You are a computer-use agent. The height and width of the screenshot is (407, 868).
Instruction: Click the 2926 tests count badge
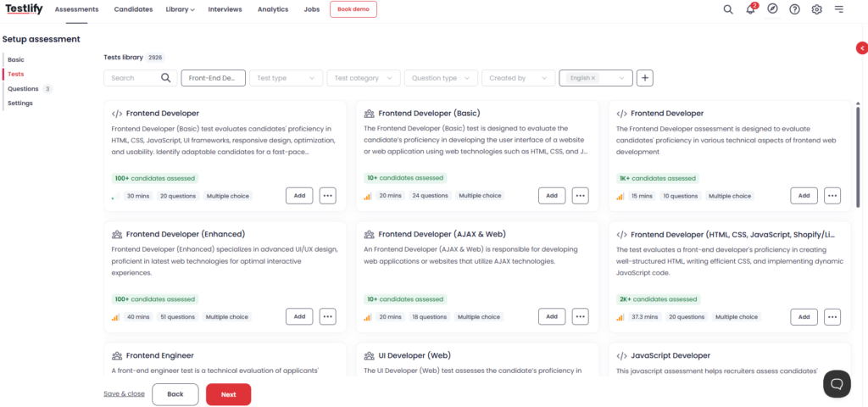(156, 58)
